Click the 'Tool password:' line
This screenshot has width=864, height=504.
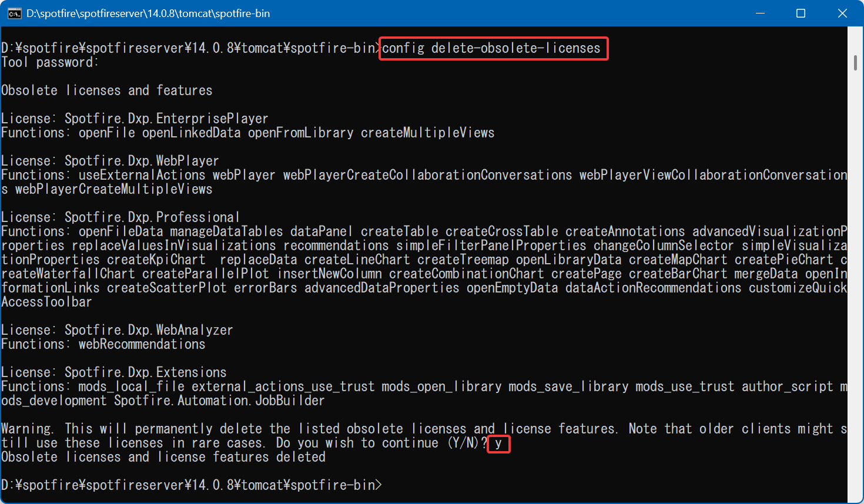pyautogui.click(x=49, y=62)
